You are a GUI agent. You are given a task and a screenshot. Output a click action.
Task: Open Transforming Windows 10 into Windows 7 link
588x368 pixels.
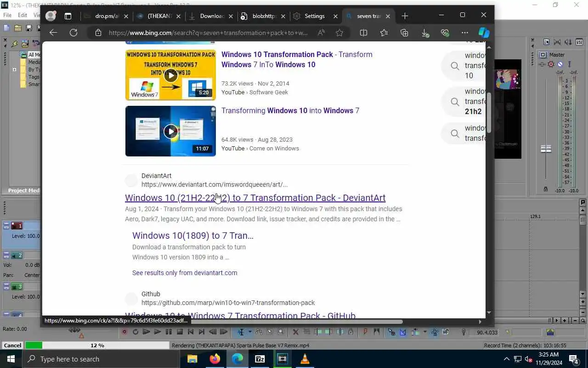click(290, 110)
